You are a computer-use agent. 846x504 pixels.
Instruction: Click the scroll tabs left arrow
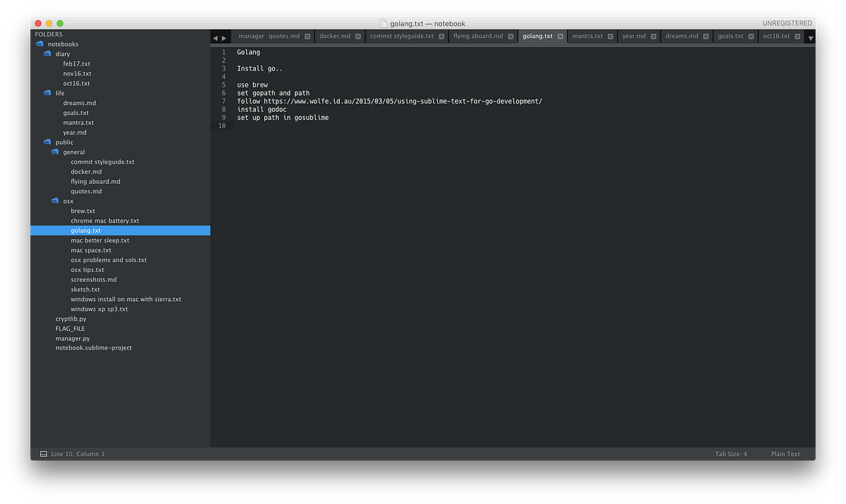216,38
